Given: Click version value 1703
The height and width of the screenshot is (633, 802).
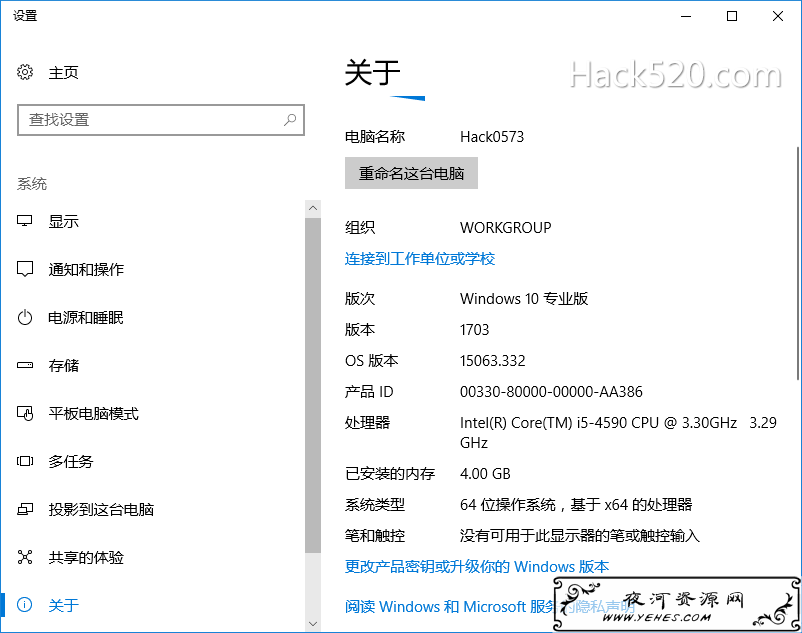Looking at the screenshot, I should (x=474, y=330).
